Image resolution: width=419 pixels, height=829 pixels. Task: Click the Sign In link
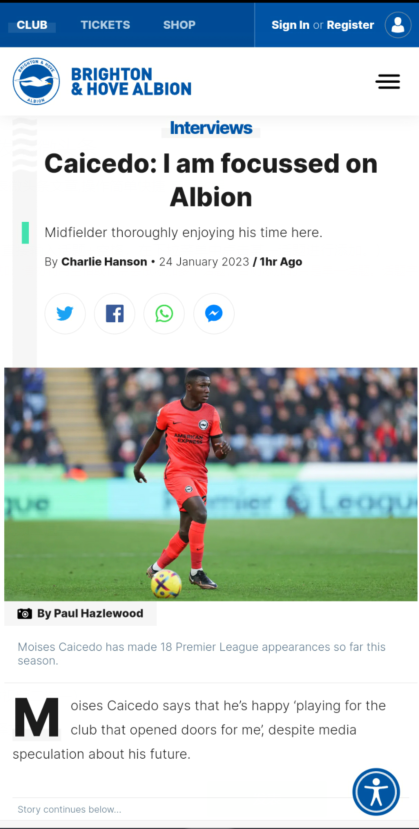point(290,25)
